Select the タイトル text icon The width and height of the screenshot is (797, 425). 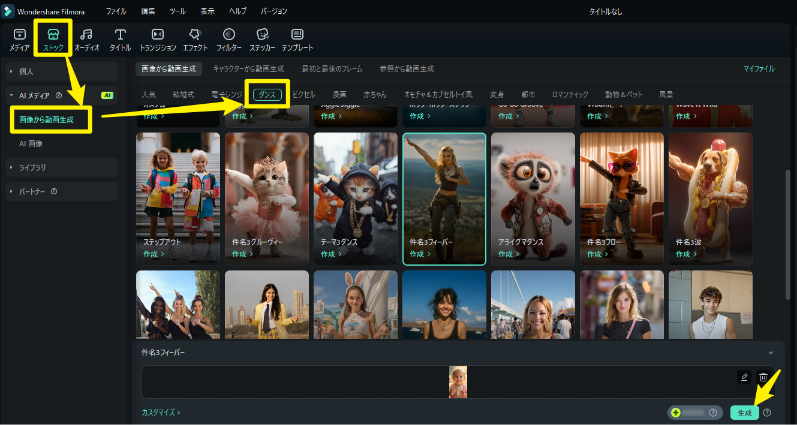tap(120, 35)
